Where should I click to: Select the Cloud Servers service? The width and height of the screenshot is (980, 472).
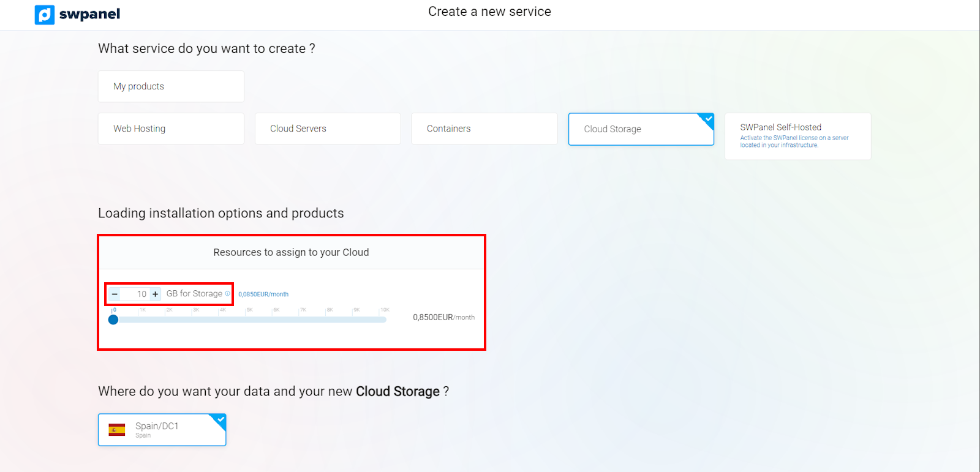click(328, 129)
